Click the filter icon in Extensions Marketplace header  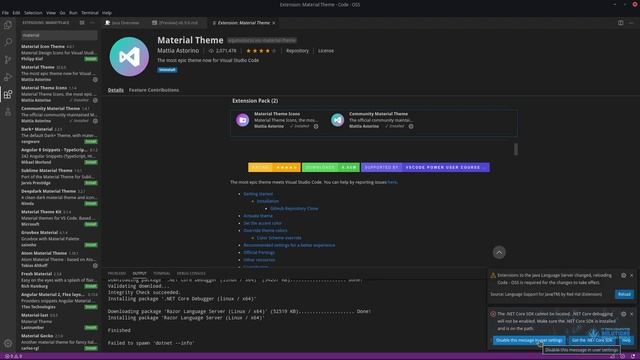point(82,23)
